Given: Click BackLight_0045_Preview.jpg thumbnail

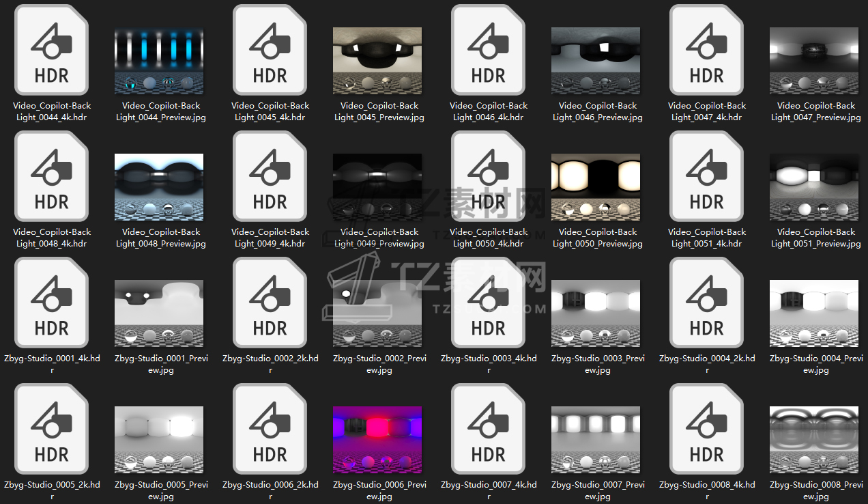Looking at the screenshot, I should coord(377,61).
